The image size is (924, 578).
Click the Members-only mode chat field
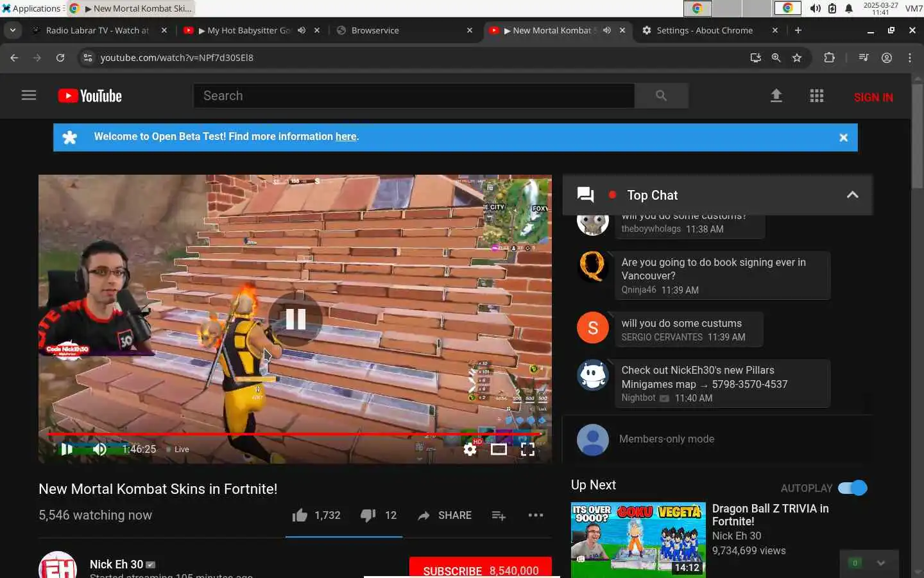coord(667,439)
